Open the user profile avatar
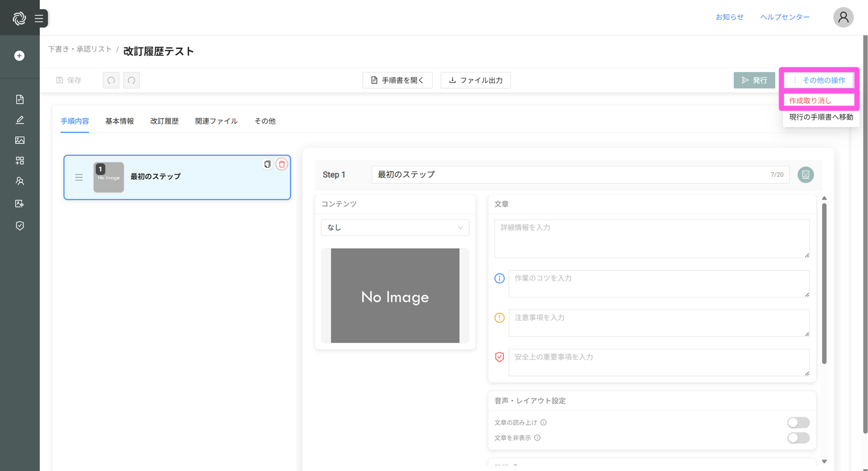This screenshot has width=868, height=471. click(843, 17)
